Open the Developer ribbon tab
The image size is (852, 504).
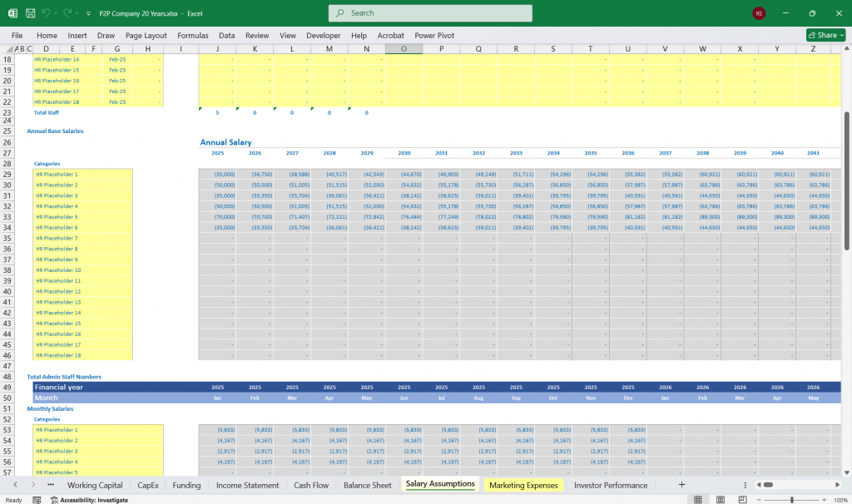click(323, 35)
